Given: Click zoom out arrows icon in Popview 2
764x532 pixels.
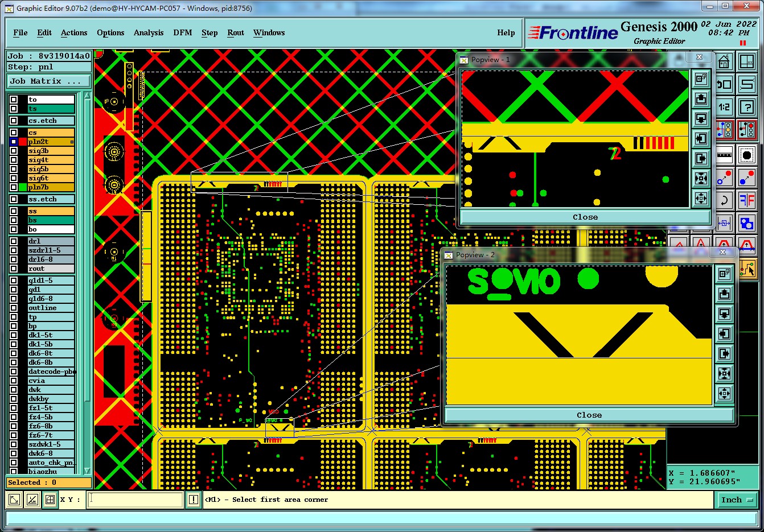Looking at the screenshot, I should pos(724,394).
